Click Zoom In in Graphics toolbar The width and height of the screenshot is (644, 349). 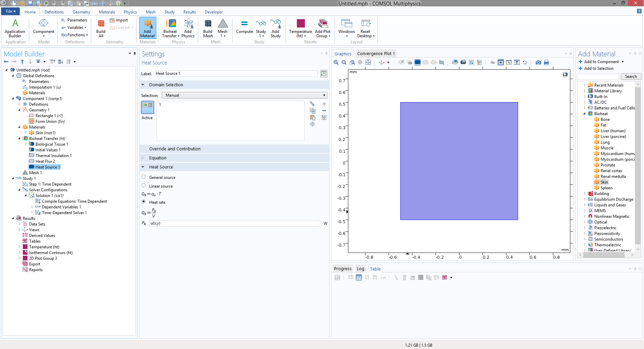click(336, 62)
